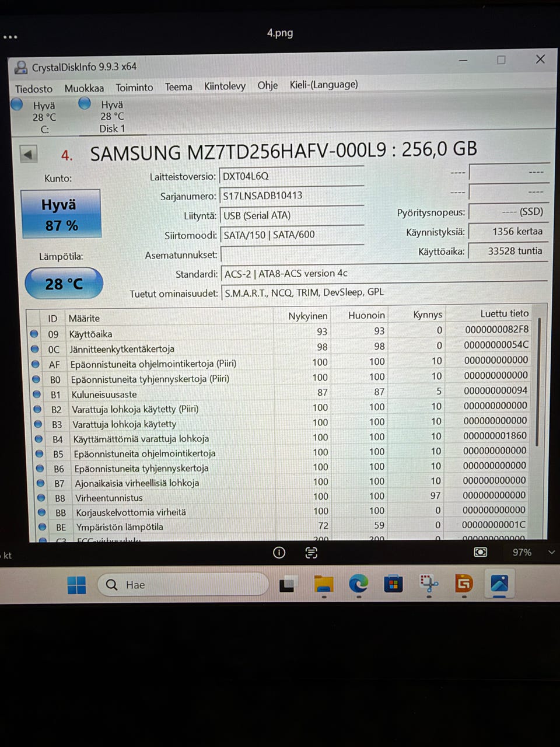Click the Siirtomoodi field SATA/150 | SATA/600
Viewport: 560px width, 747px height.
pyautogui.click(x=292, y=235)
